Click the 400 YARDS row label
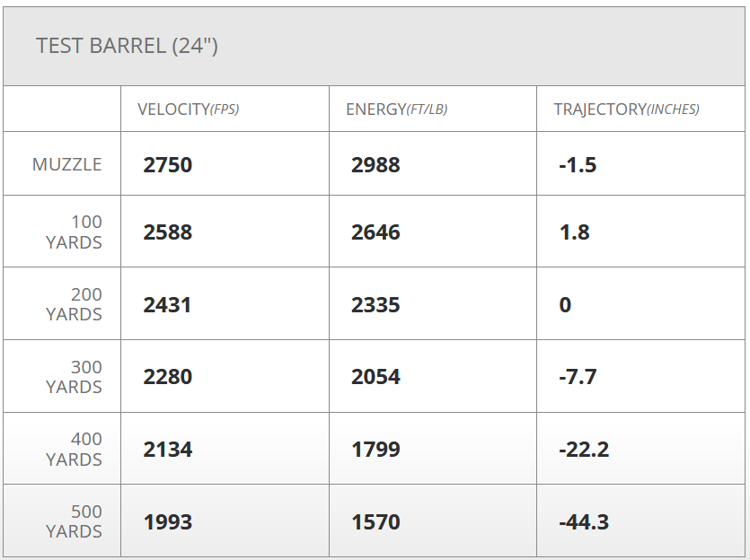Image resolution: width=750 pixels, height=560 pixels. click(75, 449)
